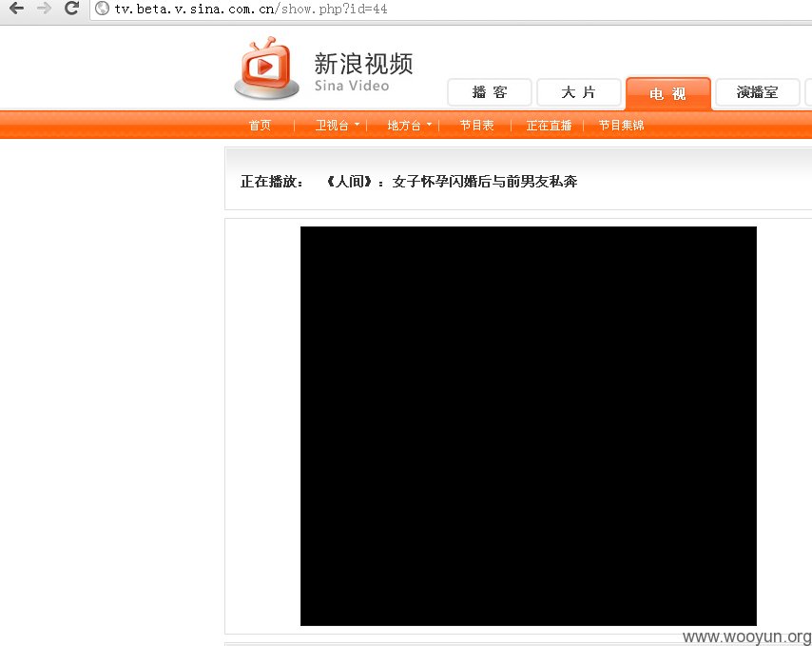The width and height of the screenshot is (812, 646).
Task: Expand the 卫视台 dropdown menu
Action: (338, 126)
